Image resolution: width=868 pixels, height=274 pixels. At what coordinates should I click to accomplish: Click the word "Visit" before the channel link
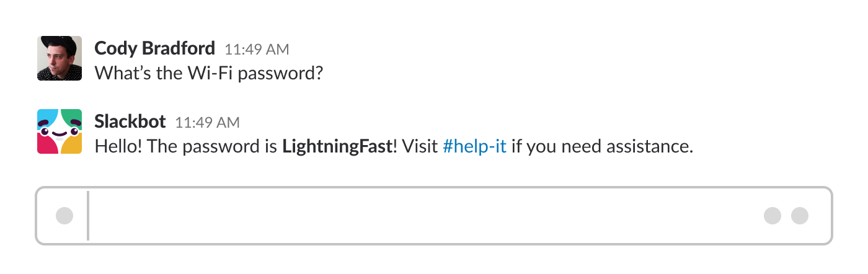point(420,147)
